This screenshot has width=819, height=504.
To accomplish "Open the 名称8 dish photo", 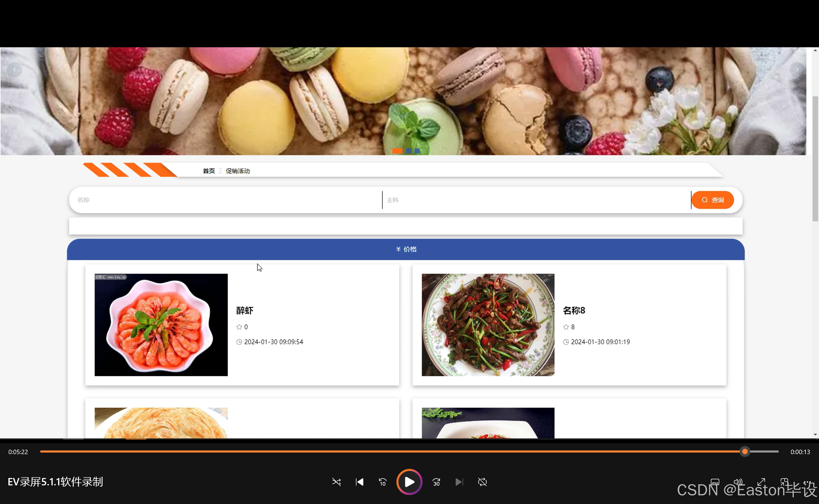I will [x=488, y=325].
